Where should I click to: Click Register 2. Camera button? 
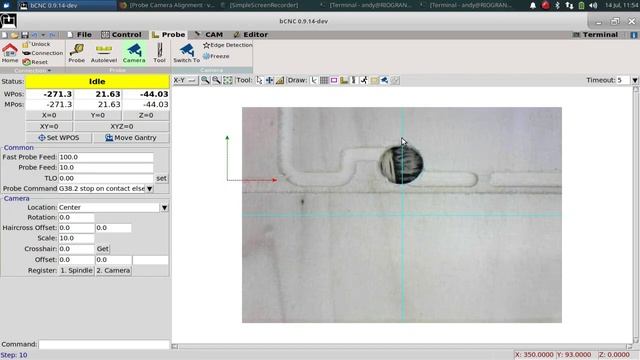(113, 271)
